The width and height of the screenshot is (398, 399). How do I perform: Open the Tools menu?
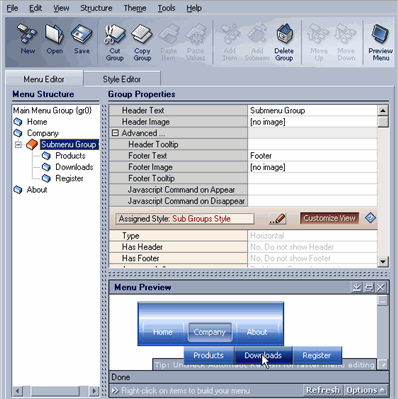pyautogui.click(x=166, y=8)
